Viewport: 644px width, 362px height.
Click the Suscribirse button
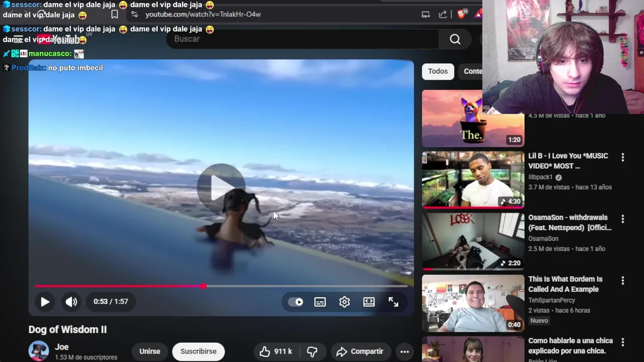pyautogui.click(x=198, y=351)
